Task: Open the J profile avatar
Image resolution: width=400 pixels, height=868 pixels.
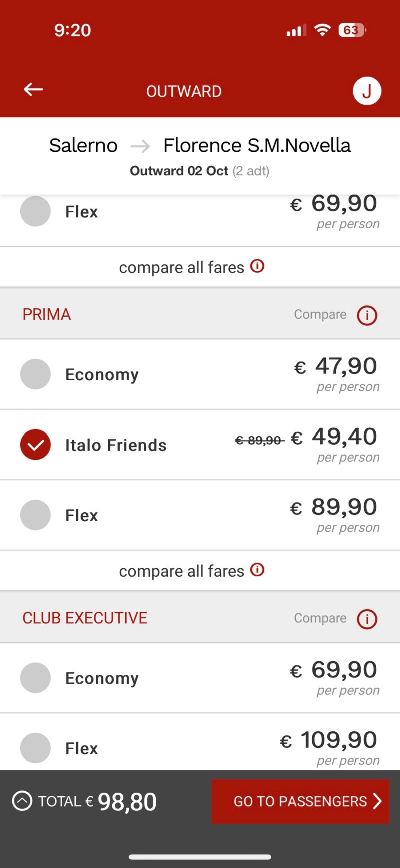Action: click(367, 91)
